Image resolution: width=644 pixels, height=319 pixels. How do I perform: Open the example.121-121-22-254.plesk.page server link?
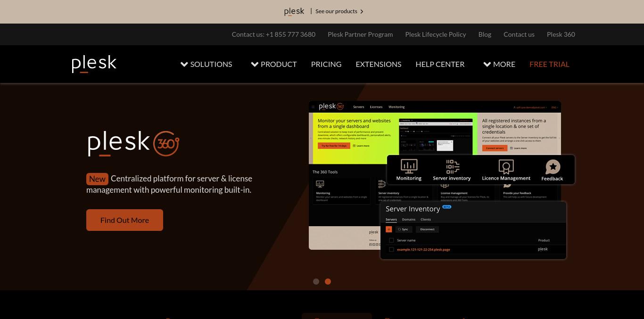(x=423, y=249)
